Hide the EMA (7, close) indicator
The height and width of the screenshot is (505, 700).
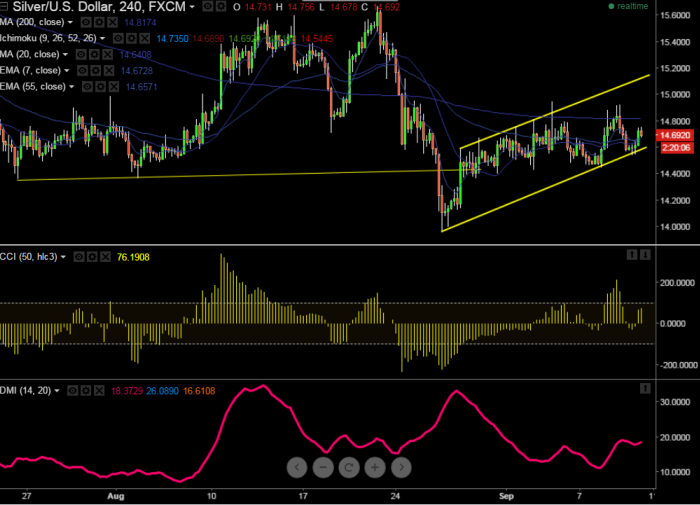[x=82, y=71]
